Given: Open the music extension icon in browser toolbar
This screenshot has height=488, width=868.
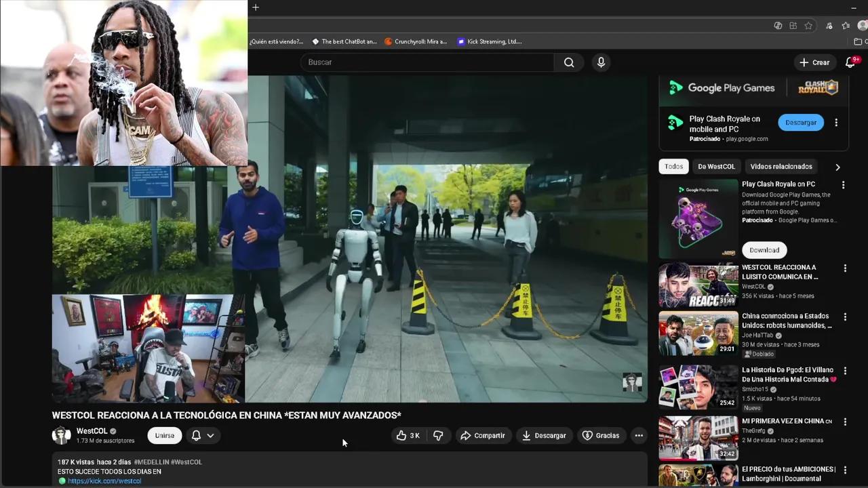Looking at the screenshot, I should 829,26.
